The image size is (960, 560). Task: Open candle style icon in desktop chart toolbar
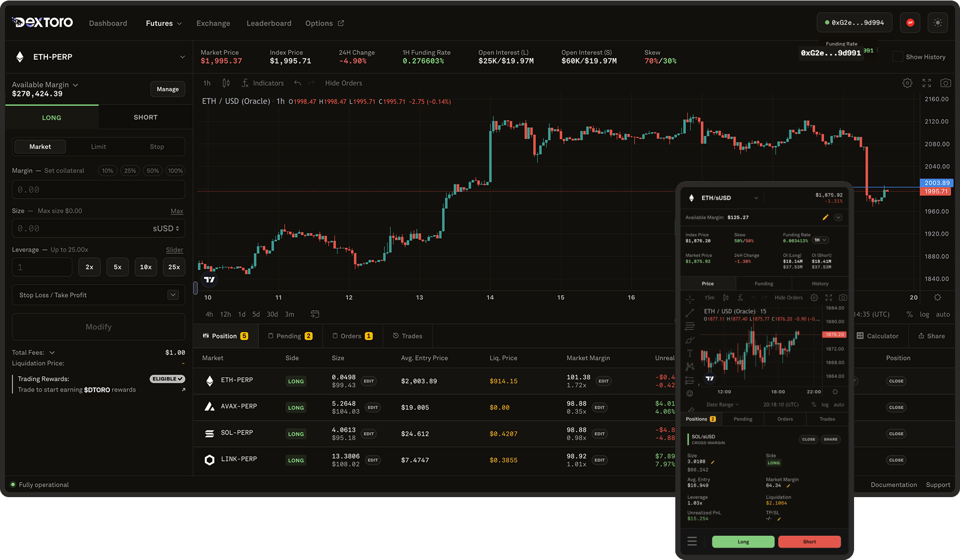point(226,83)
